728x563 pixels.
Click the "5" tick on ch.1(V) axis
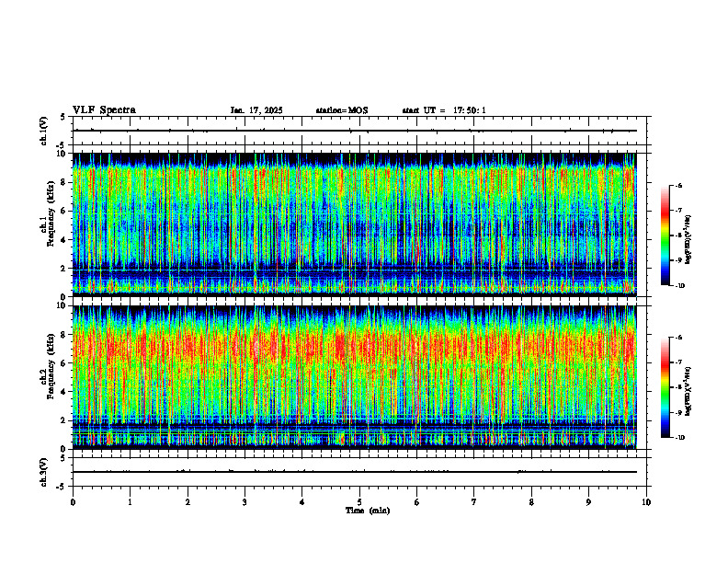point(63,117)
